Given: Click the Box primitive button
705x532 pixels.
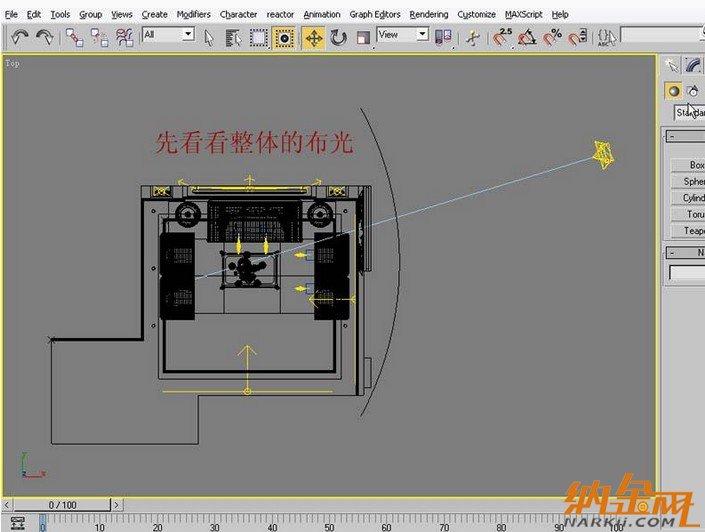Looking at the screenshot, I should click(x=690, y=165).
